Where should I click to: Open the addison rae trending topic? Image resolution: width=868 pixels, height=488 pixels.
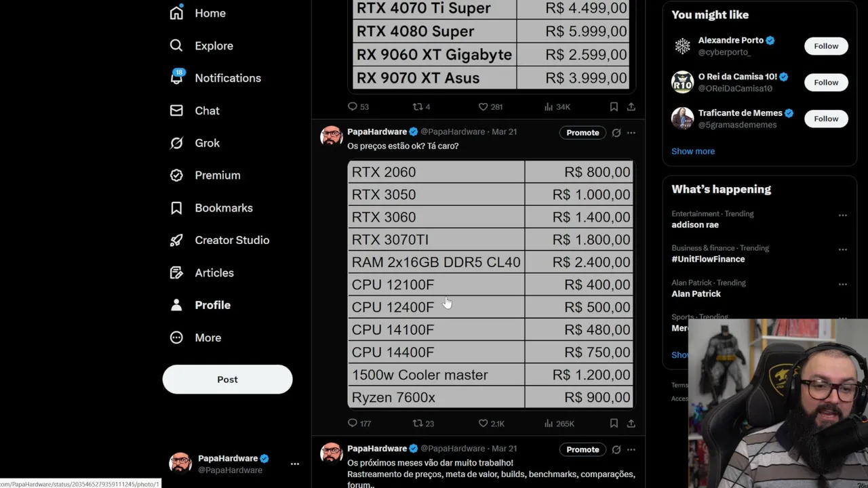(695, 224)
